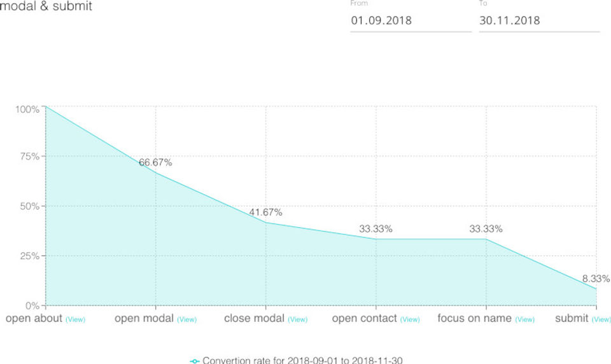Open the To date field 30.11.2018

539,20
